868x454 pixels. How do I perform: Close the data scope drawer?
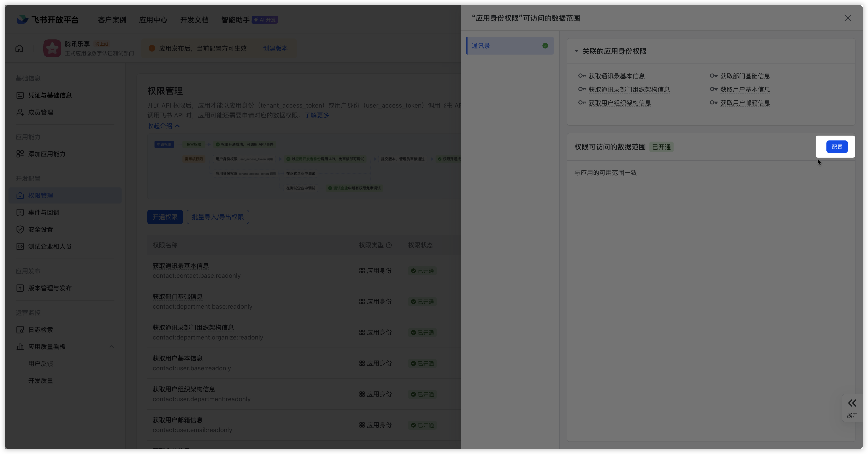click(847, 18)
